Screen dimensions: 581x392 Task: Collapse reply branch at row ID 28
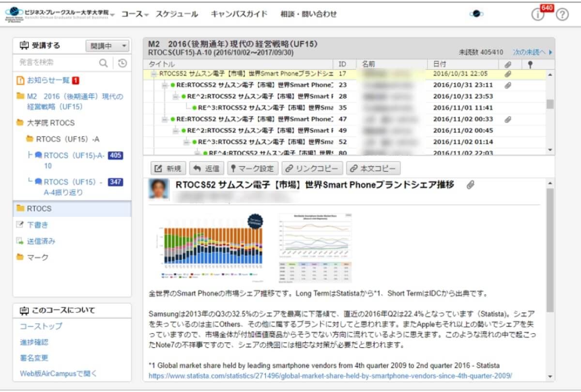coord(176,96)
